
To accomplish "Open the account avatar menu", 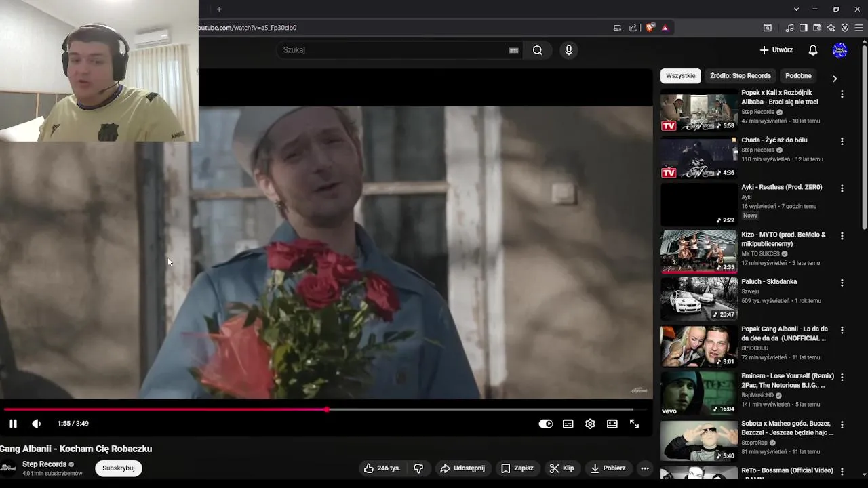I will tap(840, 50).
